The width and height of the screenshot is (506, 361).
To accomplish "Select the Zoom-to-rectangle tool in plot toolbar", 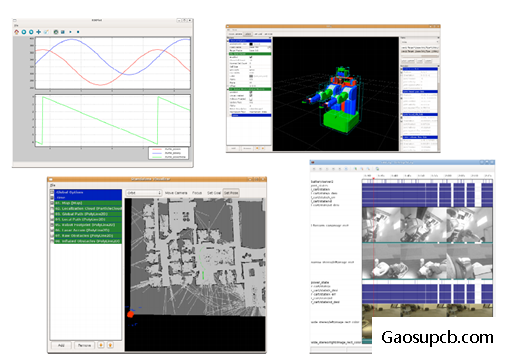I will point(46,32).
